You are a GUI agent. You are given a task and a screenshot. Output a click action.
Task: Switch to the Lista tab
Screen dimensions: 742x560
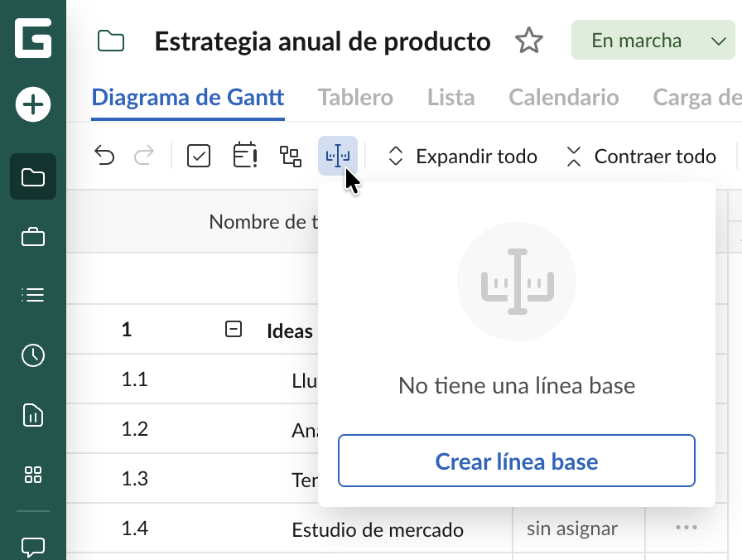click(x=451, y=98)
